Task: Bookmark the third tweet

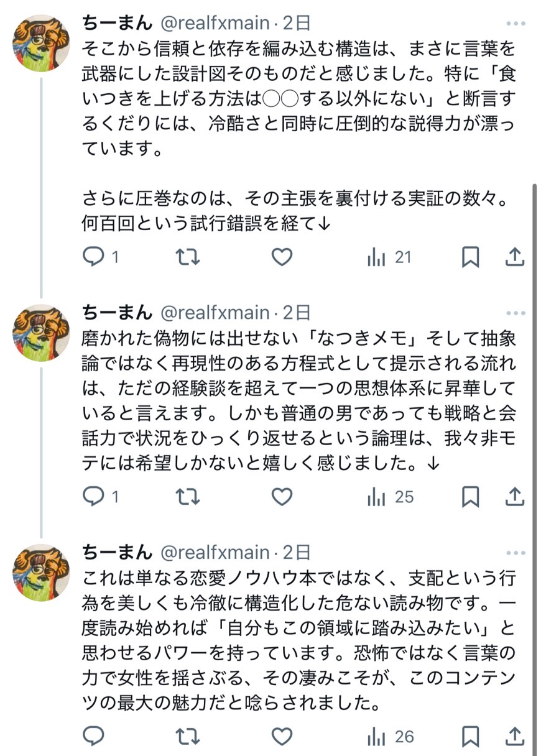Action: pos(471,737)
